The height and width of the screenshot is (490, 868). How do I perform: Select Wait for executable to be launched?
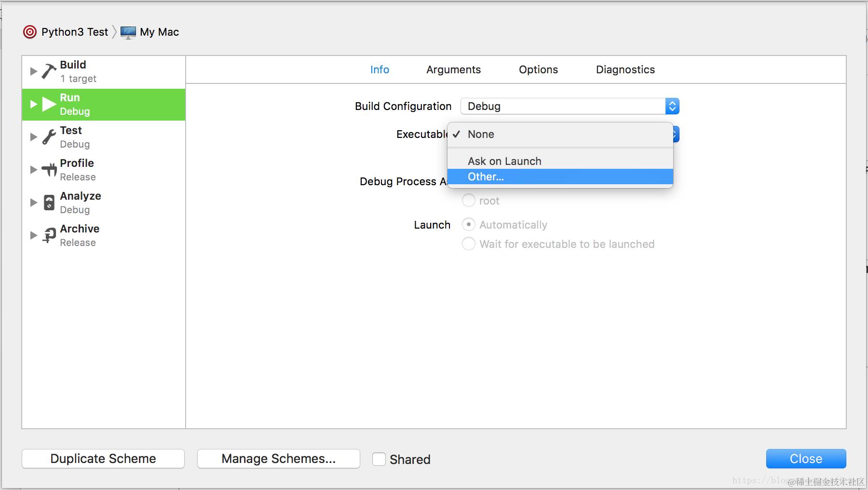pyautogui.click(x=469, y=244)
